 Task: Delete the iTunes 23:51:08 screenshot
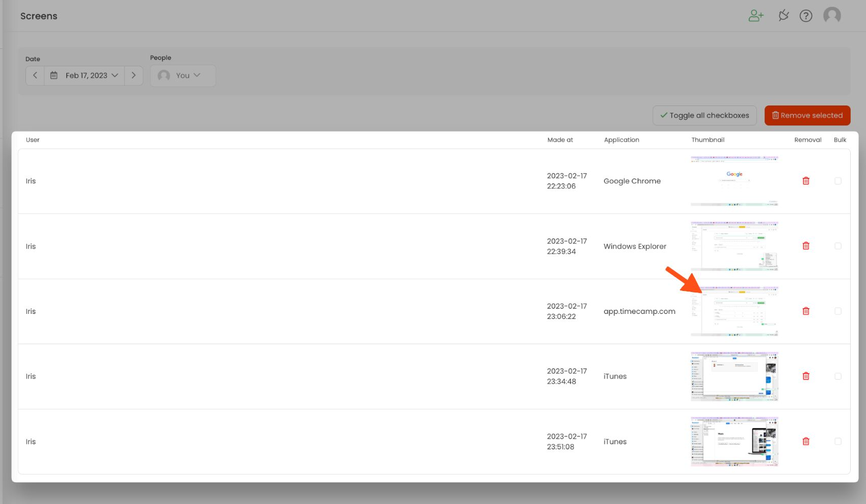(x=806, y=441)
